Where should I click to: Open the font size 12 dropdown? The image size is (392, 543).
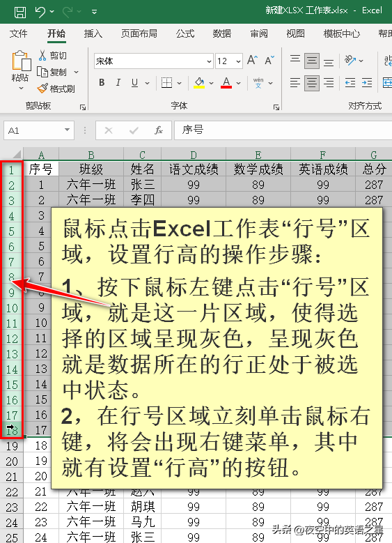point(238,61)
